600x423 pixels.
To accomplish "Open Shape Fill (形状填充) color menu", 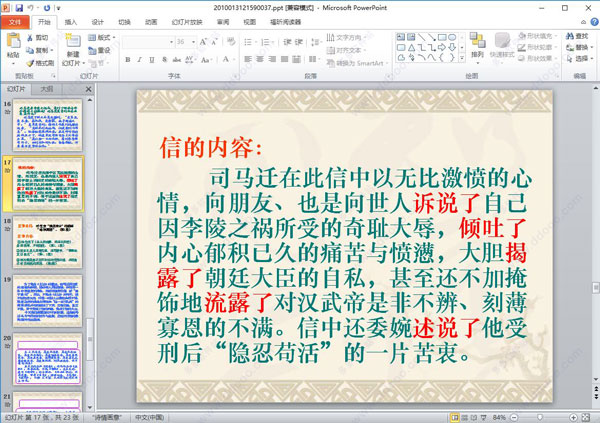I will [536, 36].
